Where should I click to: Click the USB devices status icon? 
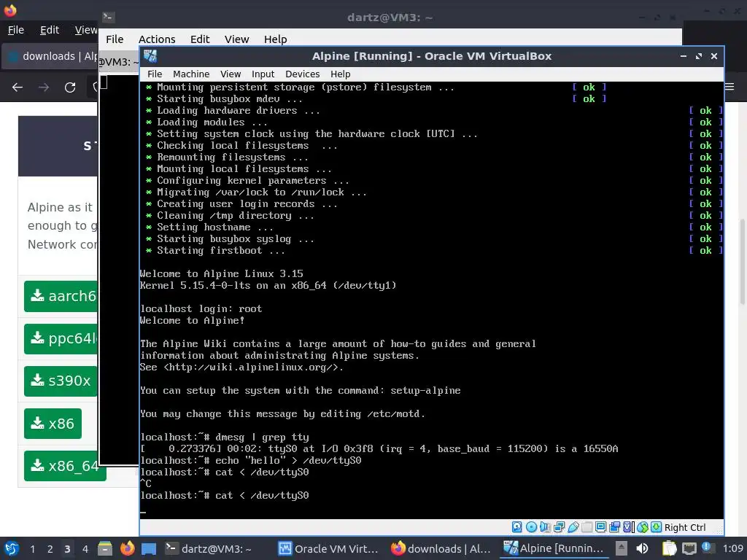coord(573,527)
